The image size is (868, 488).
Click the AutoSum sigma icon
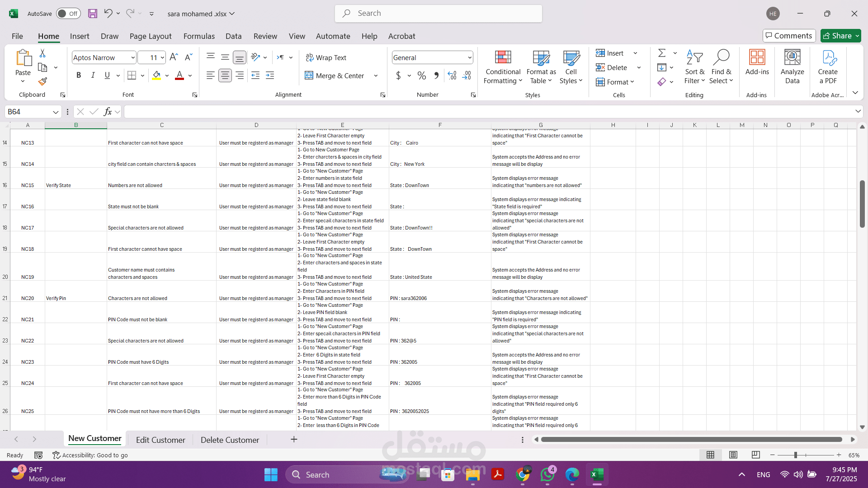pyautogui.click(x=661, y=53)
